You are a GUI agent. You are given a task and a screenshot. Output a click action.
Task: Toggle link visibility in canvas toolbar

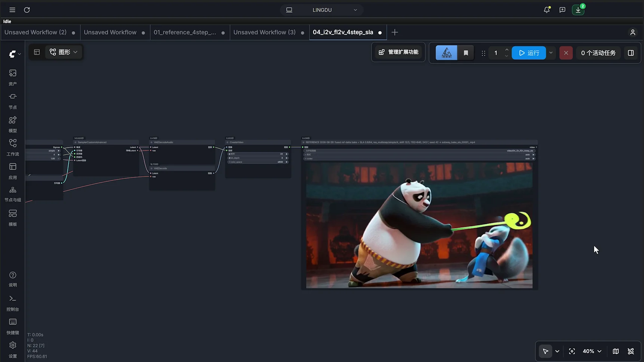click(x=631, y=351)
